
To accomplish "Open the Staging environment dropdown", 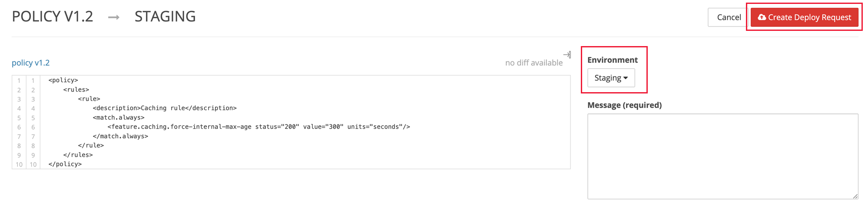I will coord(611,78).
